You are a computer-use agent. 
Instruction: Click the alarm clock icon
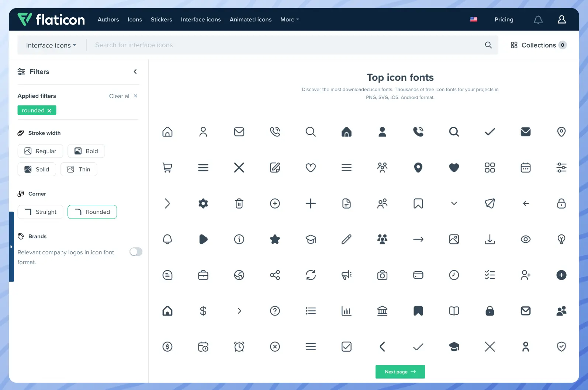239,347
